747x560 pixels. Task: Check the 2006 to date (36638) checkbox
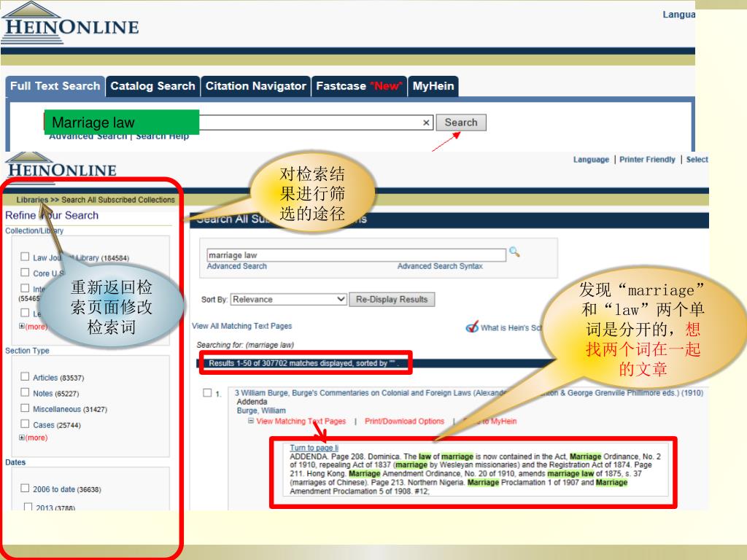point(25,488)
